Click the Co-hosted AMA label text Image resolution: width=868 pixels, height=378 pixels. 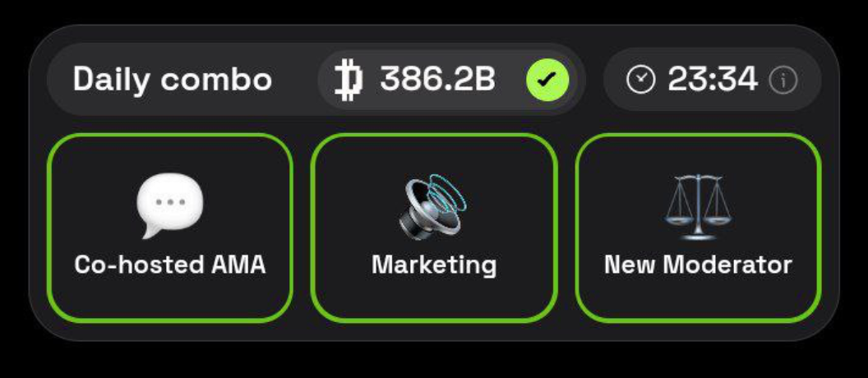(170, 265)
